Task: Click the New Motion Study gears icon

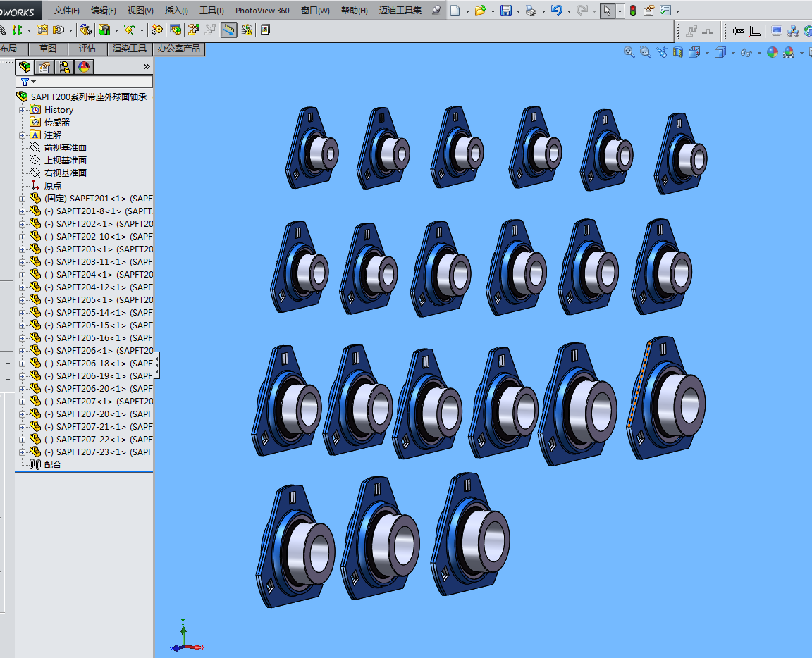Action: [156, 30]
